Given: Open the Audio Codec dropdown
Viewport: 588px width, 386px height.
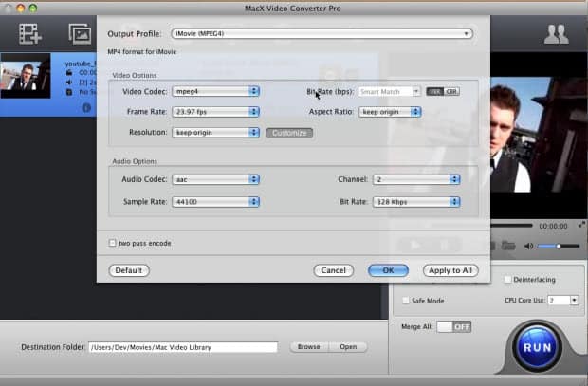Looking at the screenshot, I should [215, 179].
